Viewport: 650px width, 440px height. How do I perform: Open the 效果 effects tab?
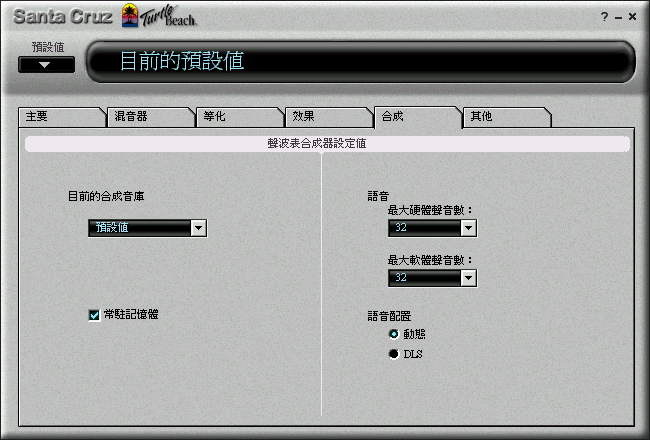click(x=328, y=117)
